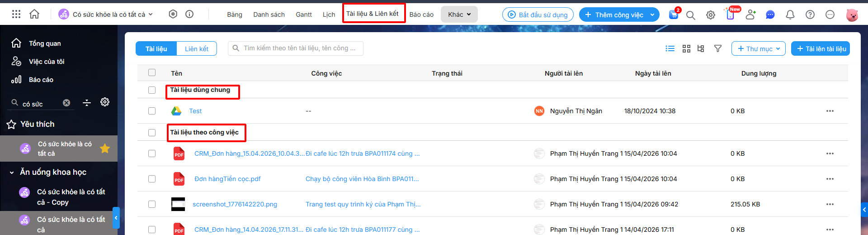
Task: Select Tài liệu & Liên kết tab
Action: [373, 14]
